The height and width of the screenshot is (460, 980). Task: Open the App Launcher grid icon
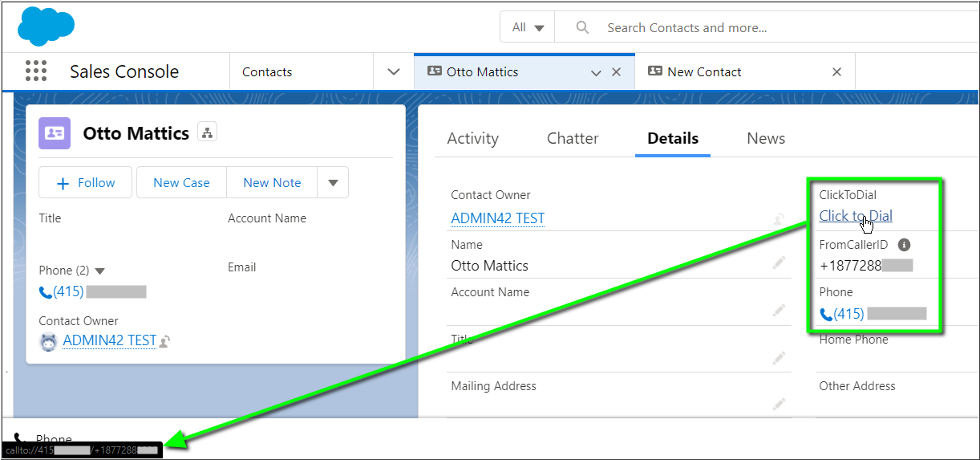point(36,71)
